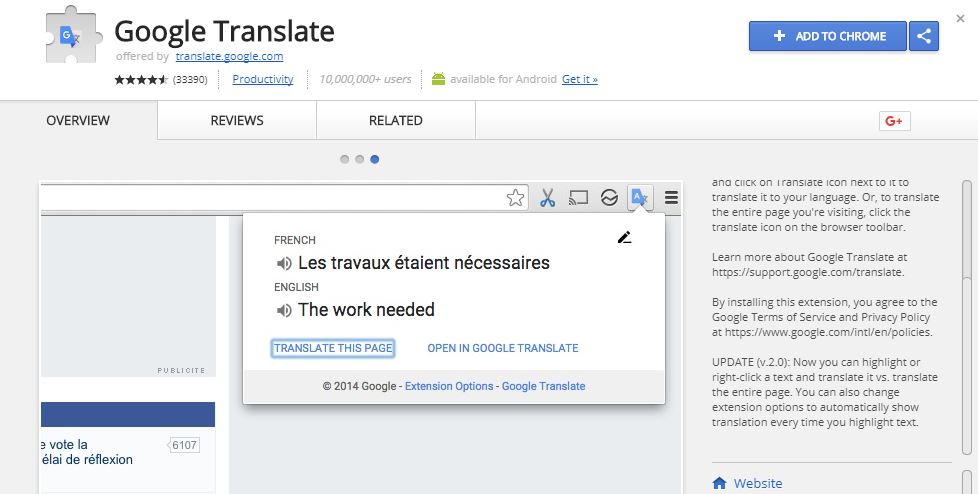Click the 'UPDATE (v.2.0)' description paragraph
The height and width of the screenshot is (494, 978).
[x=825, y=392]
